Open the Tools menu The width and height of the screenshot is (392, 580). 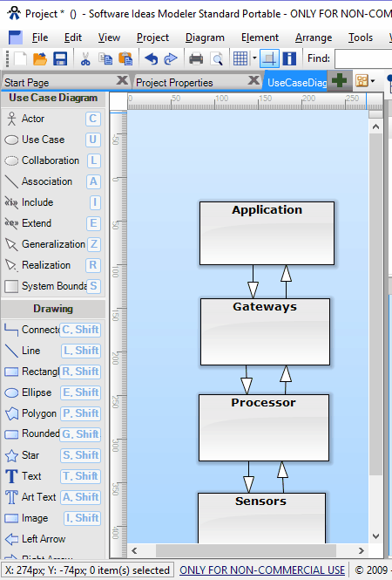coord(361,38)
